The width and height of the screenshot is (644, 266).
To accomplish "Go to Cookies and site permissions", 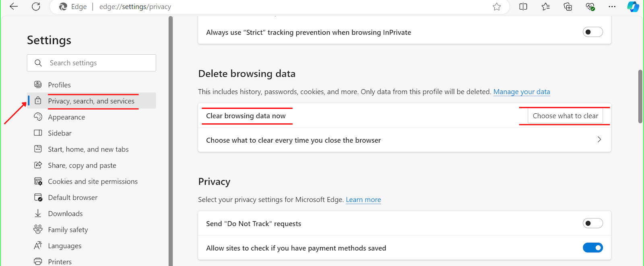I will click(x=93, y=181).
